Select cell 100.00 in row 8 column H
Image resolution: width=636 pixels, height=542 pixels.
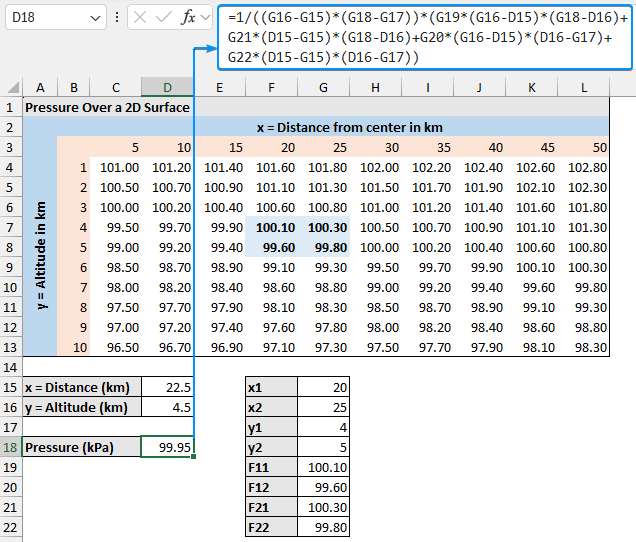point(375,247)
